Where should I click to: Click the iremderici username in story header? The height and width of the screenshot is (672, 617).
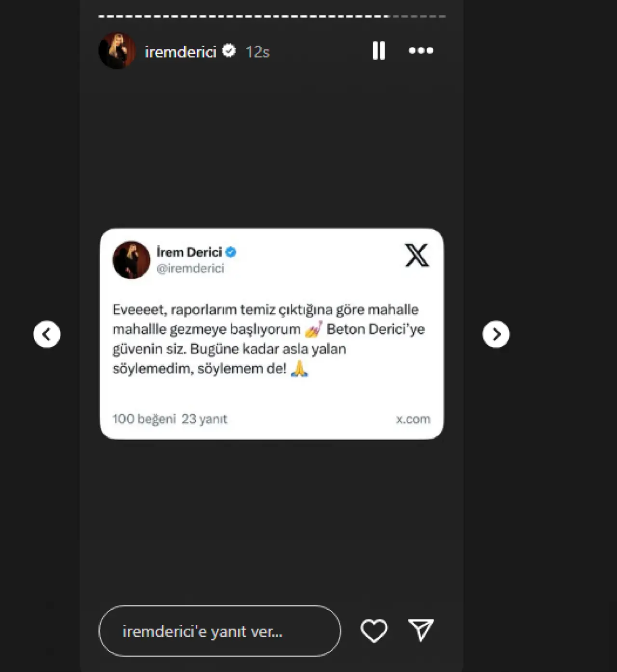[x=180, y=52]
